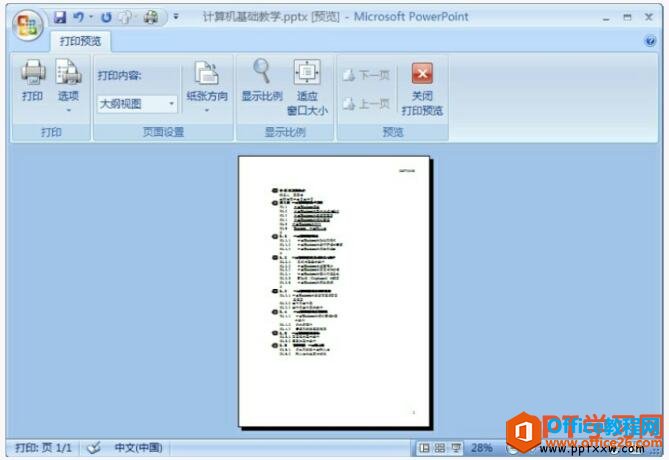Go to 上一页 previous page
Image resolution: width=669 pixels, height=460 pixels.
tap(366, 103)
